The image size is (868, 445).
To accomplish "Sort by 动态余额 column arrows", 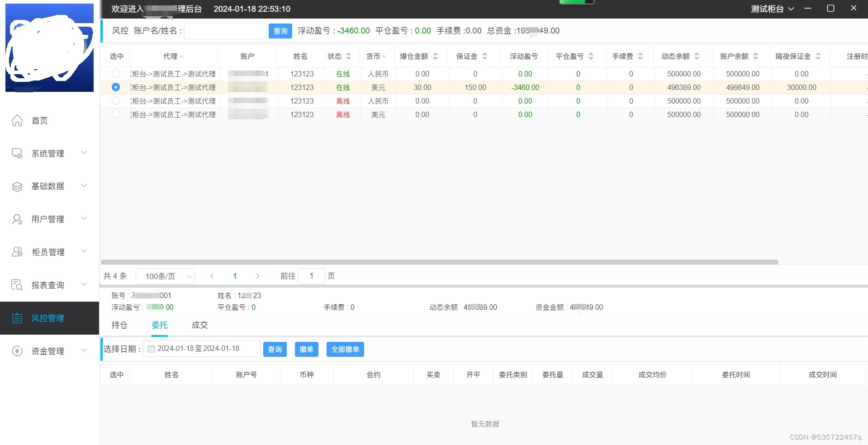I will point(697,56).
